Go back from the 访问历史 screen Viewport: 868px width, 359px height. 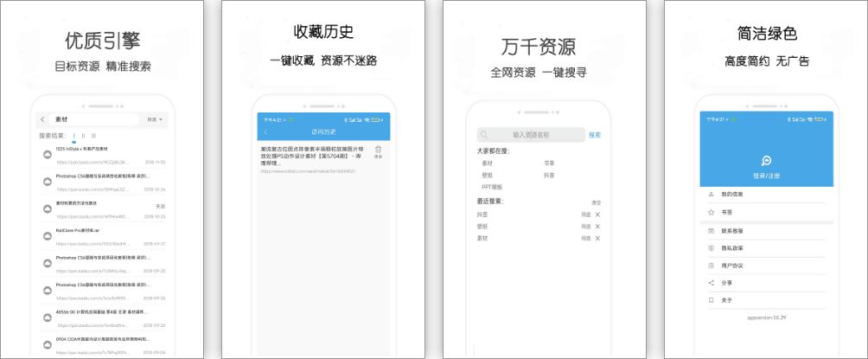click(265, 131)
